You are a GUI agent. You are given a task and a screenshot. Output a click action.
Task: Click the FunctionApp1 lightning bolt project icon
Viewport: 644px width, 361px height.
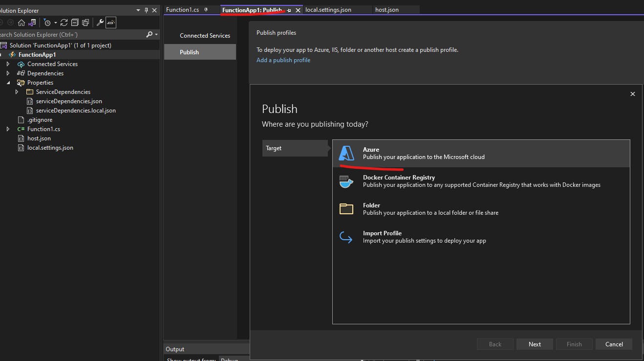pyautogui.click(x=13, y=54)
